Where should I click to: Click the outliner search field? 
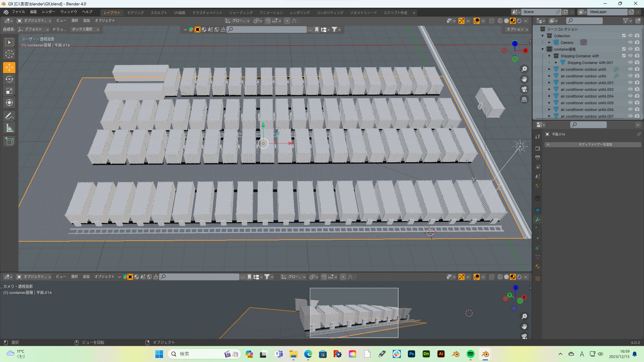pos(585,21)
